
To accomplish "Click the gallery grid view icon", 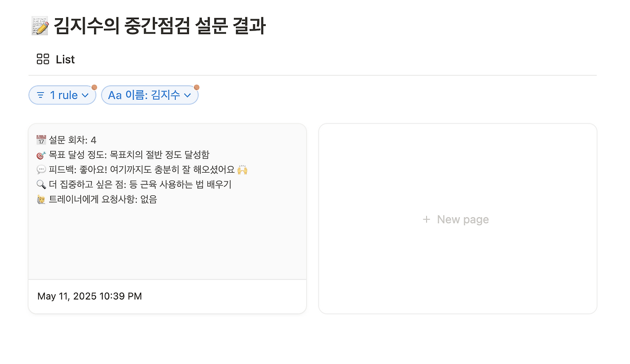I will tap(43, 60).
